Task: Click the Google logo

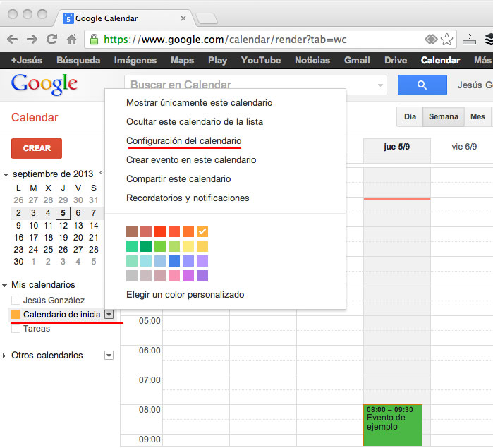Action: click(x=44, y=85)
